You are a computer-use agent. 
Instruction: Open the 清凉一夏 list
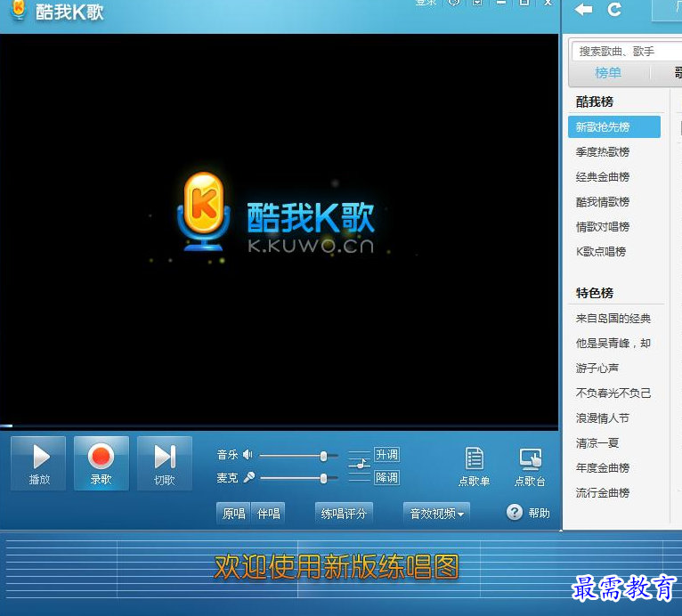click(x=597, y=443)
